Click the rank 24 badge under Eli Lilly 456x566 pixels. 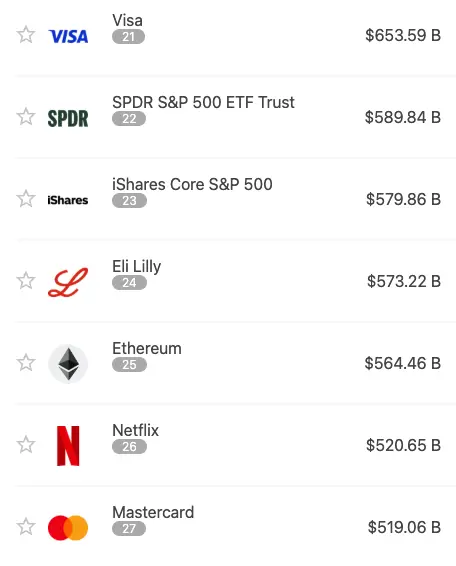tap(129, 283)
